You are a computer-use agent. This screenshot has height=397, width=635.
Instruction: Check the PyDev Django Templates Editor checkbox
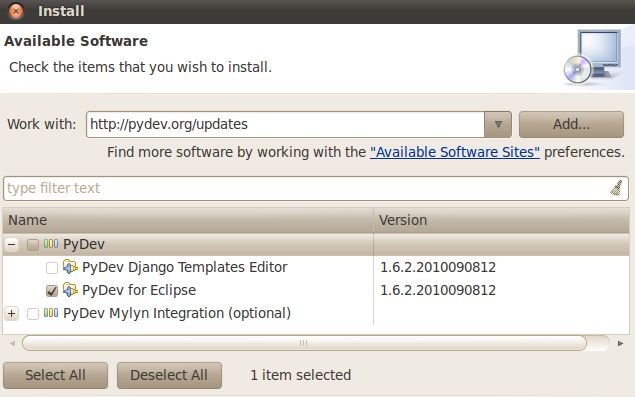[52, 268]
